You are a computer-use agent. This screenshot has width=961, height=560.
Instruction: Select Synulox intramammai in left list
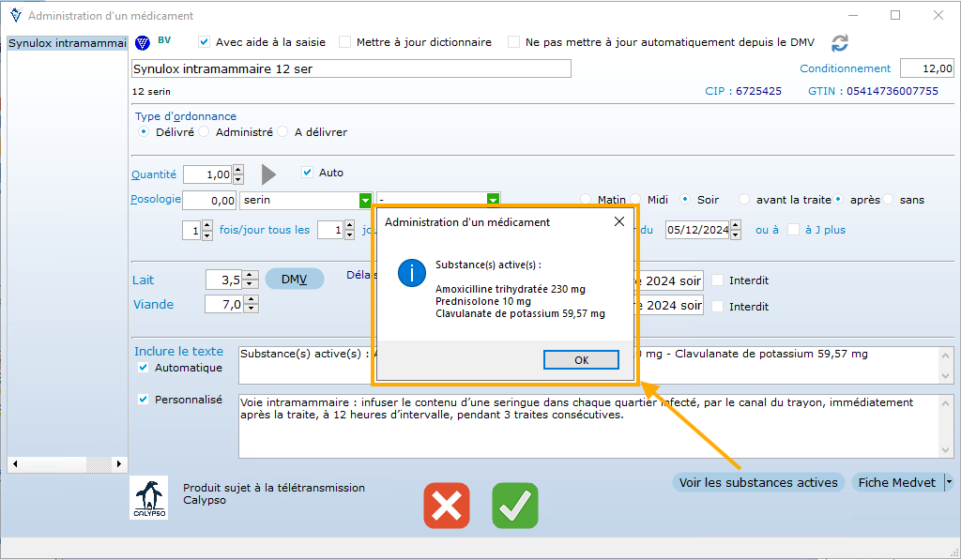[x=68, y=43]
